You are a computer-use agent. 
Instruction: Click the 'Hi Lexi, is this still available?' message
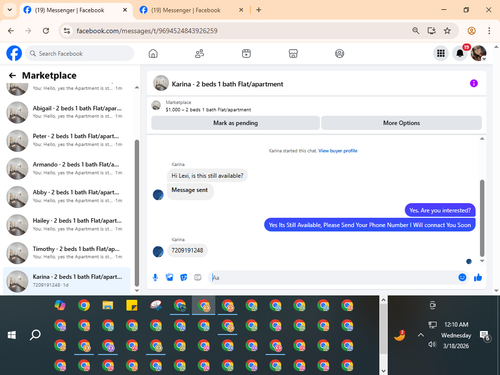click(x=207, y=176)
